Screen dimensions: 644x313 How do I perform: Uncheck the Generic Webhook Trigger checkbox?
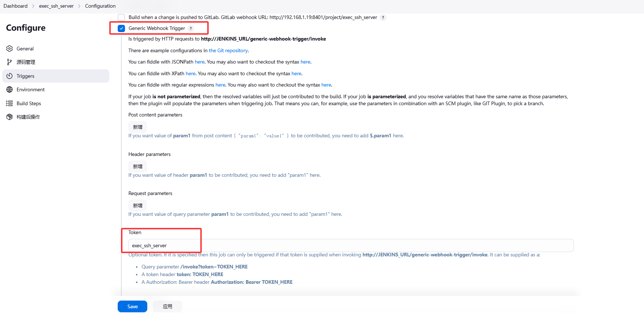point(121,28)
